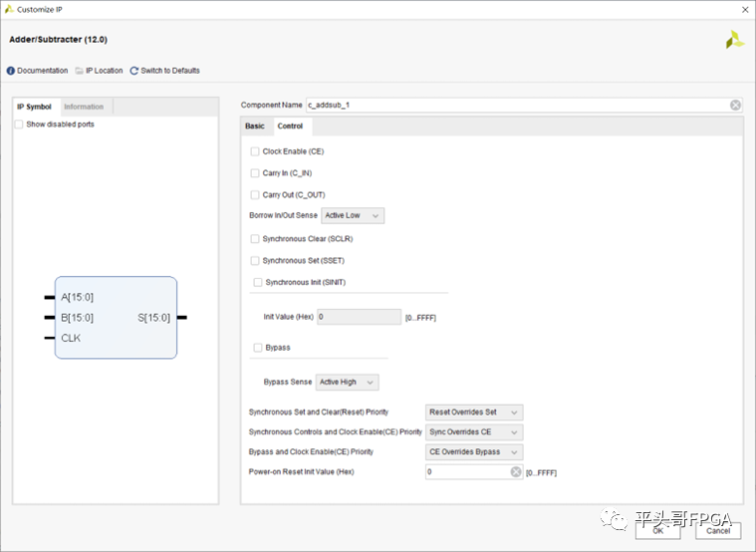Open Sync Overrides CE dropdown

click(x=474, y=432)
